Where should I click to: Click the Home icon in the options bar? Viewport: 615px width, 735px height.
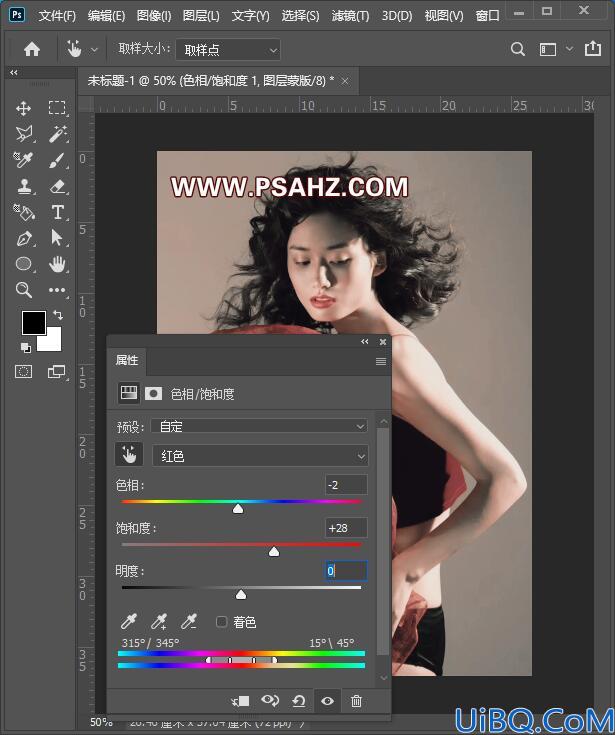32,49
